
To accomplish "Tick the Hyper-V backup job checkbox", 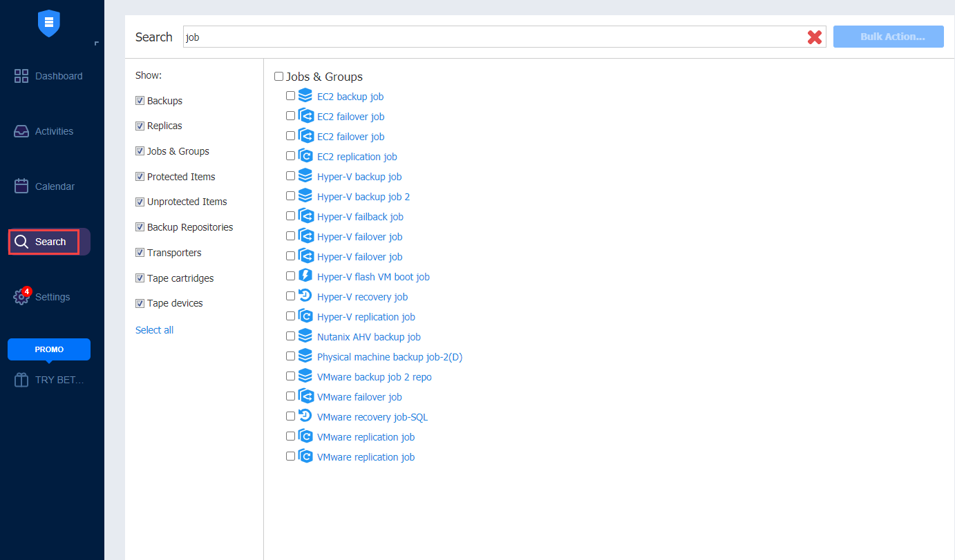I will pos(290,176).
